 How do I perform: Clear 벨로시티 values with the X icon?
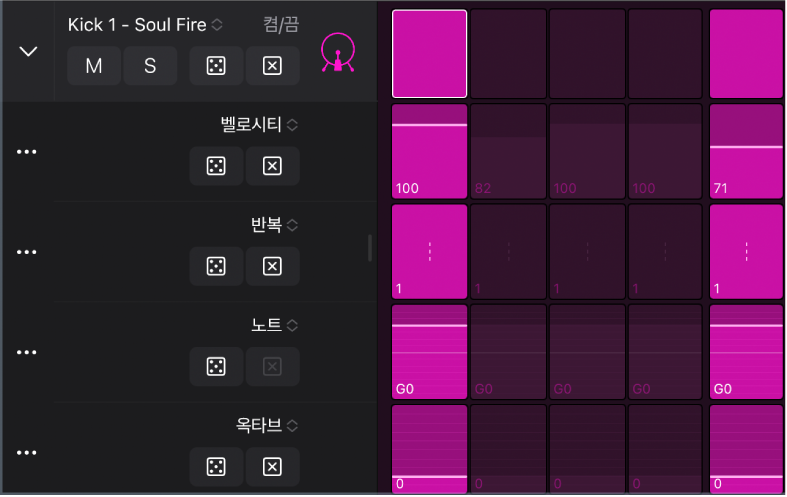[x=272, y=166]
